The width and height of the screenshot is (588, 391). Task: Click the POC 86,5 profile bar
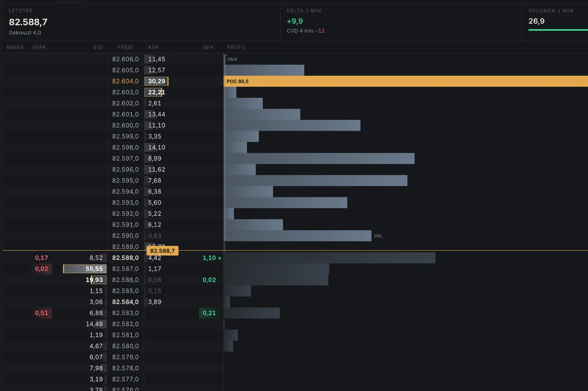point(406,81)
